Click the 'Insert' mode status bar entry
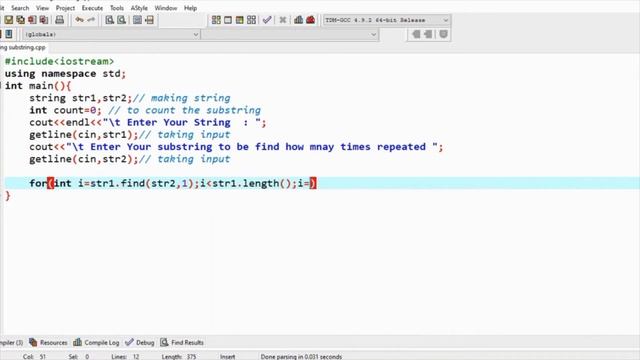 point(228,357)
